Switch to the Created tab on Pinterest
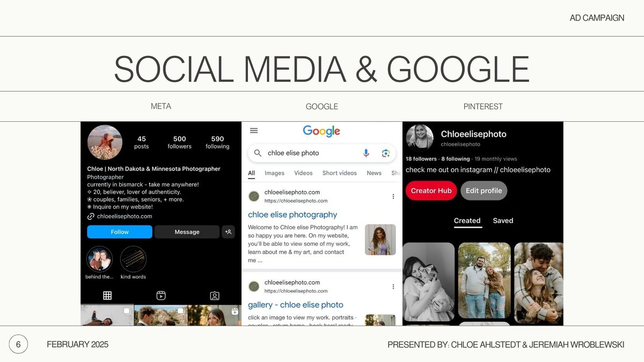Screen dimensions: 644x362 click(x=467, y=221)
